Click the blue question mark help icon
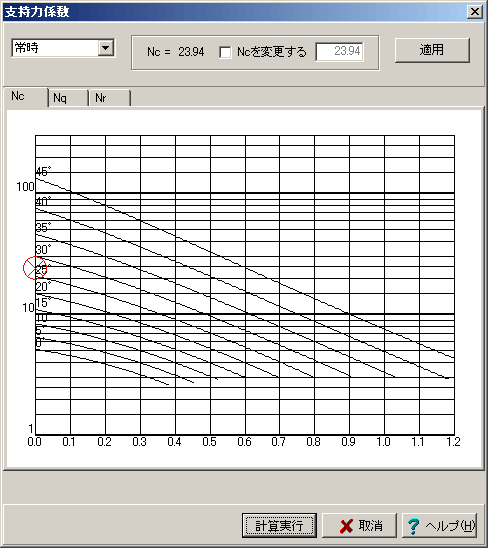This screenshot has width=488, height=548. pos(413,526)
